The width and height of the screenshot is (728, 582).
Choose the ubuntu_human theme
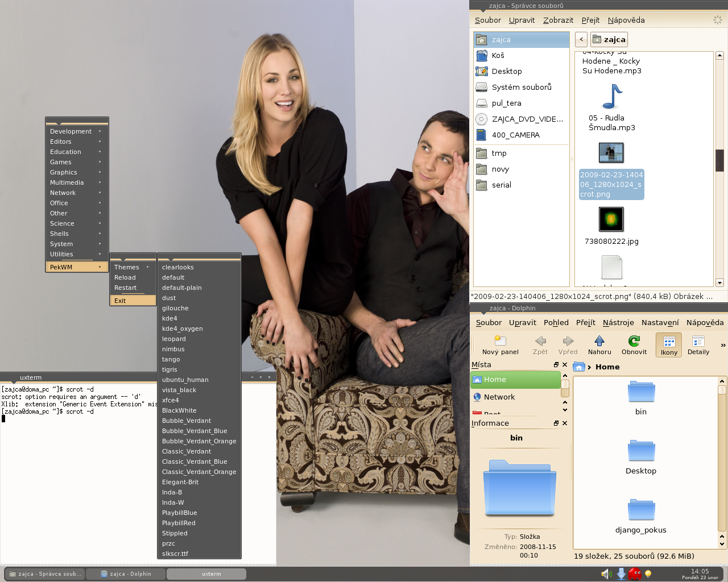(199, 380)
